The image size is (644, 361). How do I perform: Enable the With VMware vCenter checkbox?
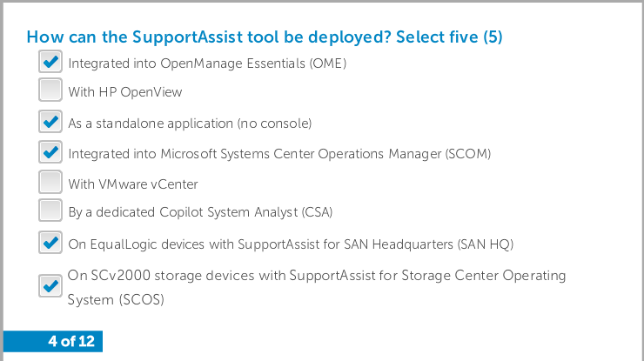click(x=50, y=182)
